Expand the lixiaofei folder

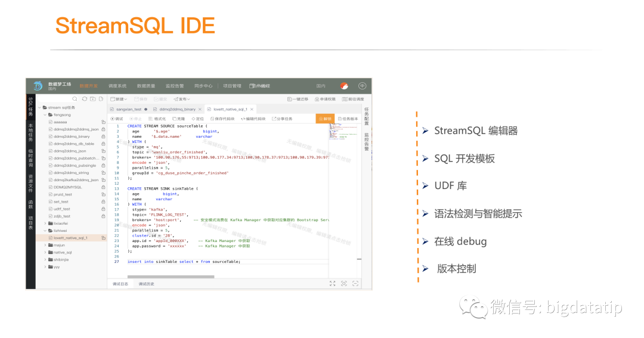[x=45, y=224]
